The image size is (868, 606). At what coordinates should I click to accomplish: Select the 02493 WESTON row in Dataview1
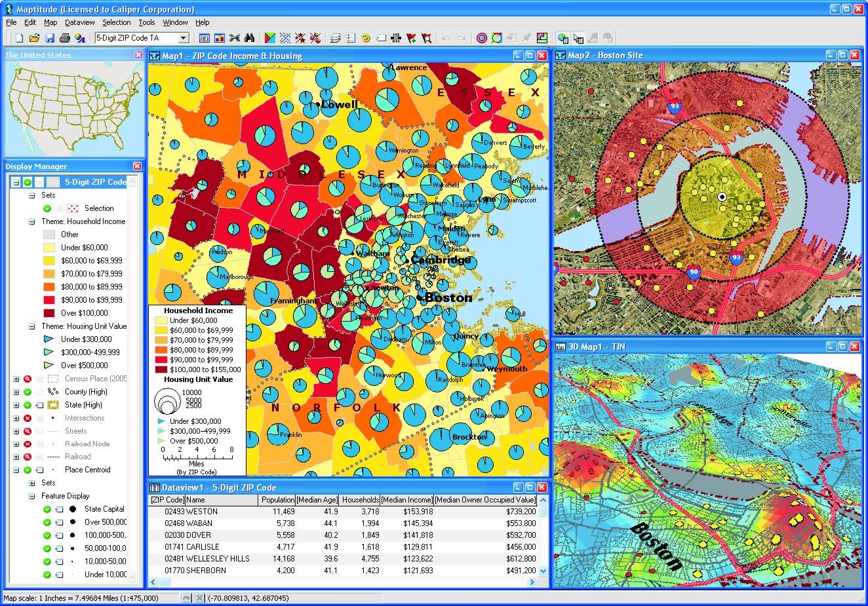[x=343, y=512]
